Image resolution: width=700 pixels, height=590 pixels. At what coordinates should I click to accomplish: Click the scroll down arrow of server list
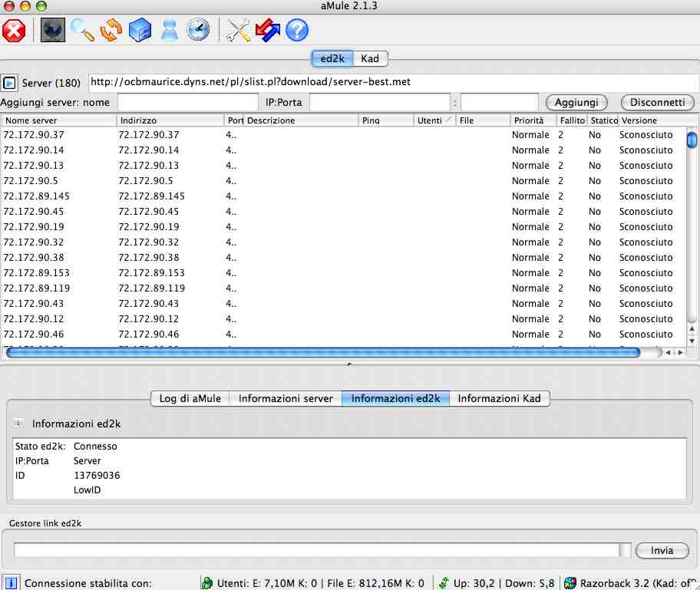tap(692, 341)
